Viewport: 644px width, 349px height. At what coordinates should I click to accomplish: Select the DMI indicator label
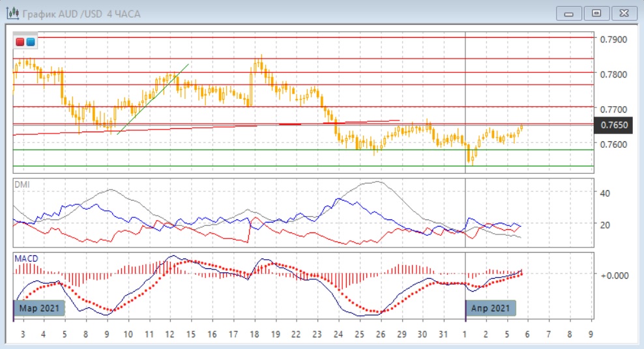pyautogui.click(x=22, y=185)
